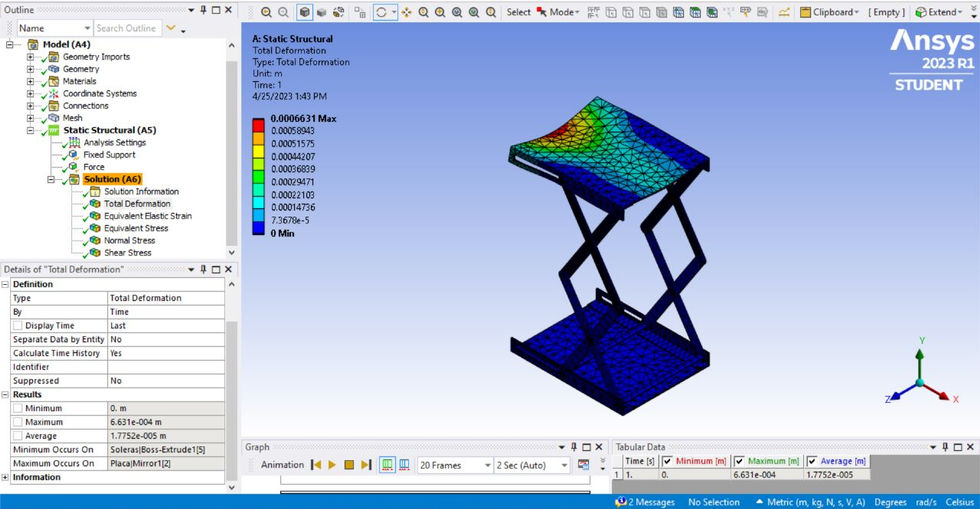Enable the Edge selection filter
980x509 pixels.
click(x=628, y=12)
